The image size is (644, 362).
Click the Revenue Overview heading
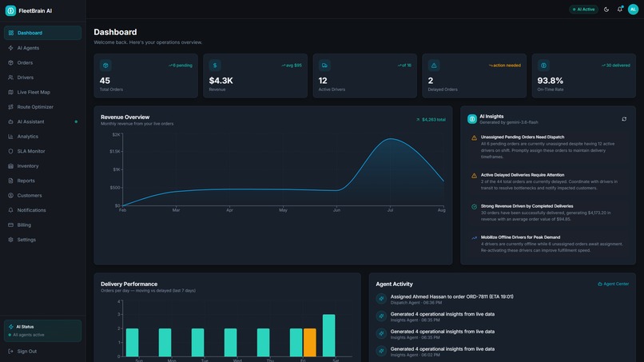(125, 117)
